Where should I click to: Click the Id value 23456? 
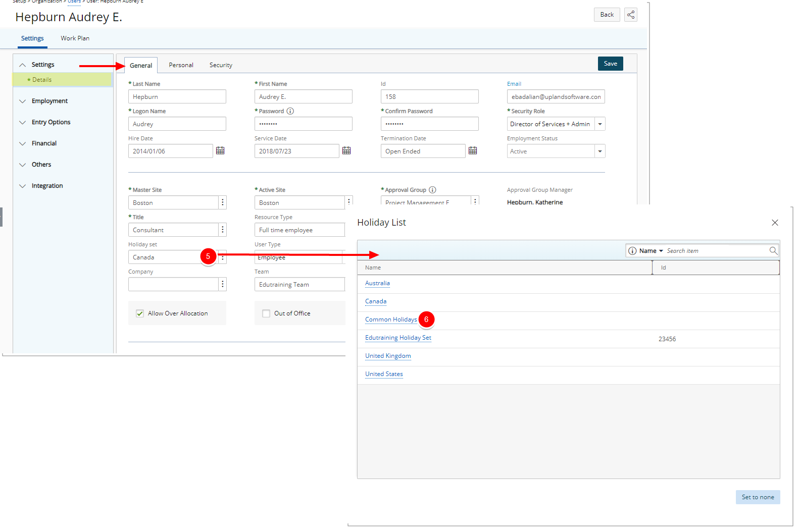(x=667, y=339)
